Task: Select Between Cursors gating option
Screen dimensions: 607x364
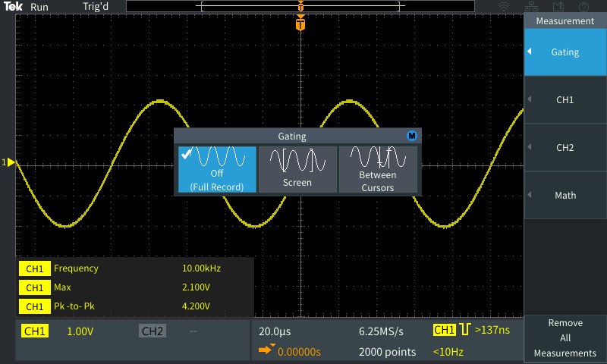Action: [x=378, y=169]
